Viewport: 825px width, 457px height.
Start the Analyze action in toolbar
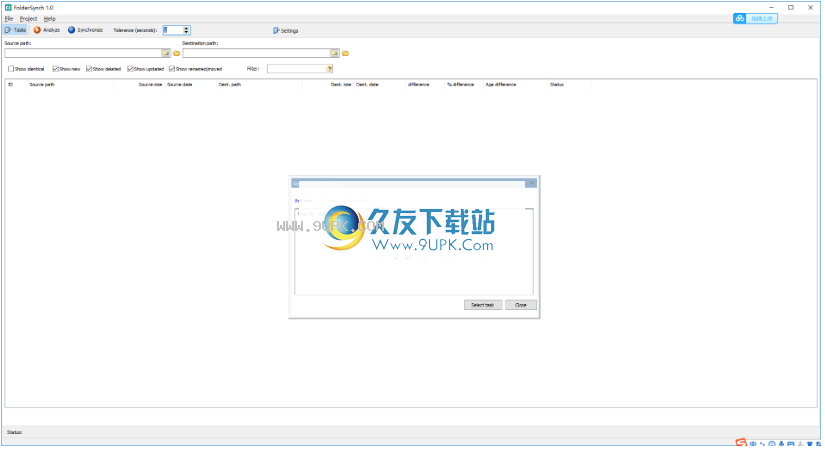coord(47,30)
